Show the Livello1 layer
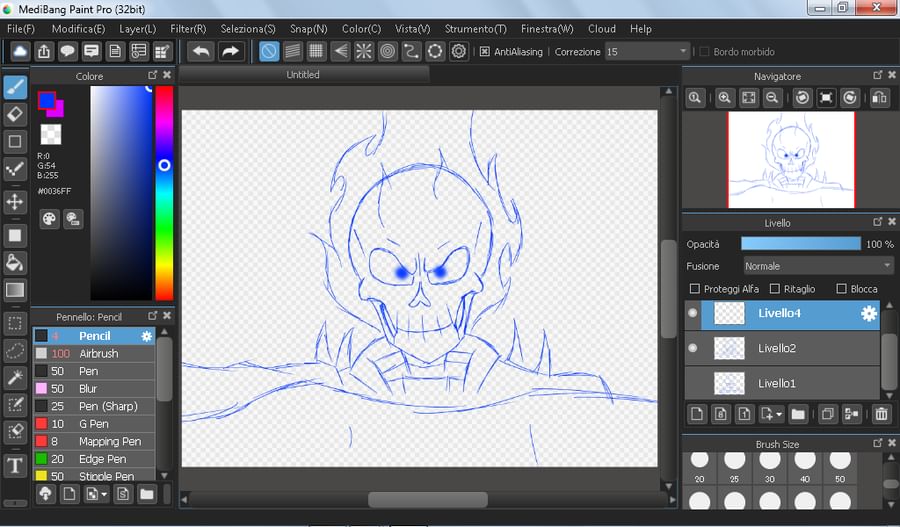Image resolution: width=900 pixels, height=527 pixels. (693, 383)
